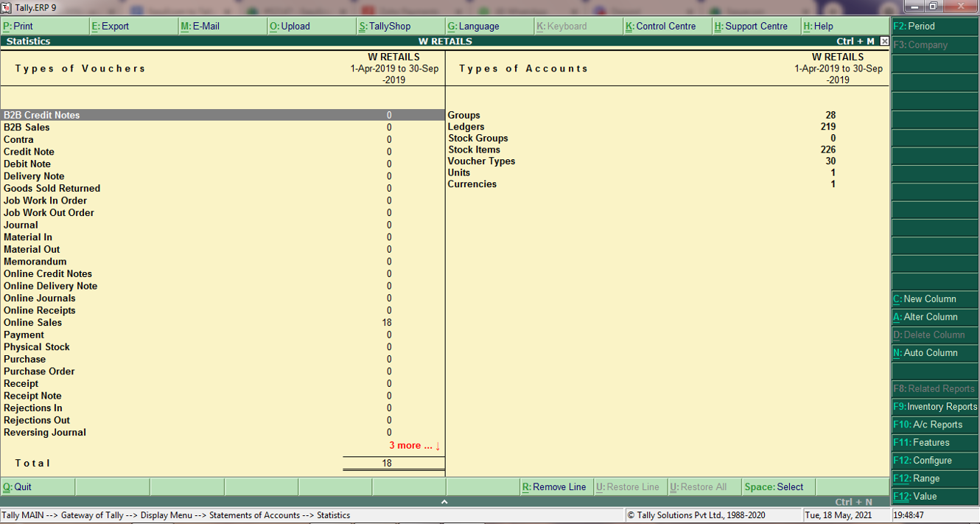Screen dimensions: 980x524
Task: Click N: Auto Column button
Action: click(x=935, y=352)
